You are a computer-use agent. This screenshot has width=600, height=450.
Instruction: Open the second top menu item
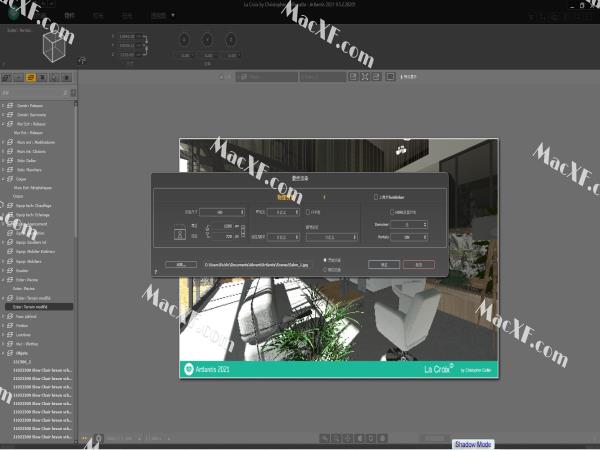point(98,15)
